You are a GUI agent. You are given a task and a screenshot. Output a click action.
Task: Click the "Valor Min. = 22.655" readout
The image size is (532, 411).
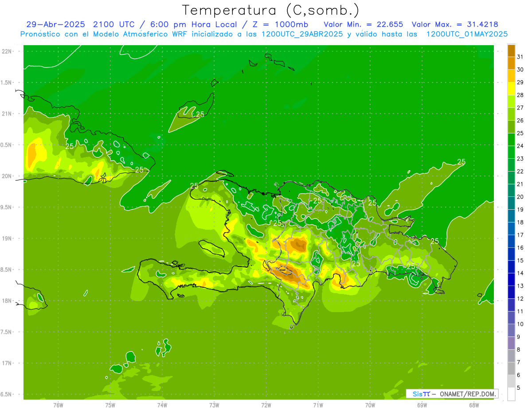click(364, 24)
